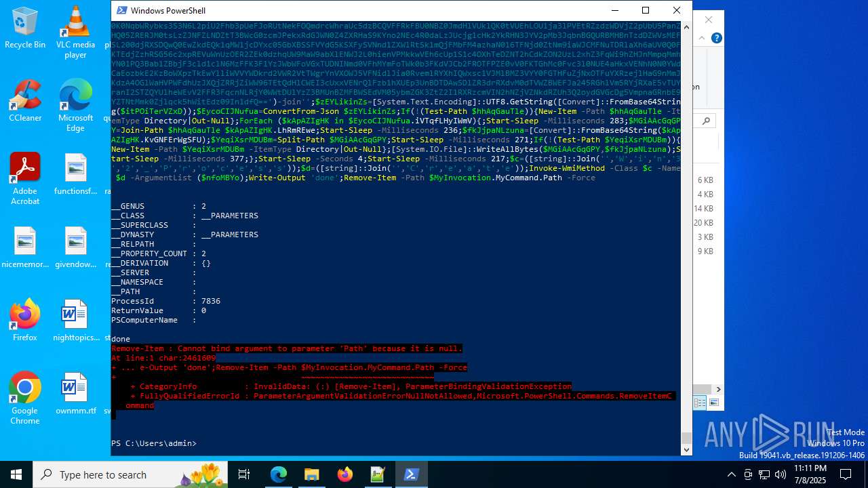Open CCleaner desktop shortcut
868x488 pixels.
click(x=25, y=100)
